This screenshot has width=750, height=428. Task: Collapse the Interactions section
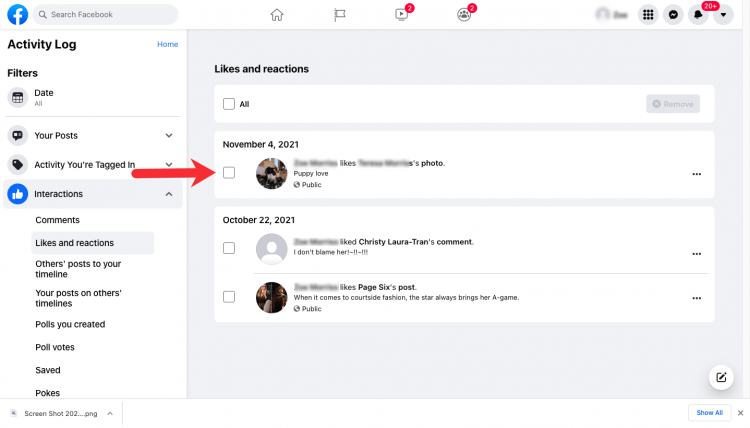tap(169, 194)
